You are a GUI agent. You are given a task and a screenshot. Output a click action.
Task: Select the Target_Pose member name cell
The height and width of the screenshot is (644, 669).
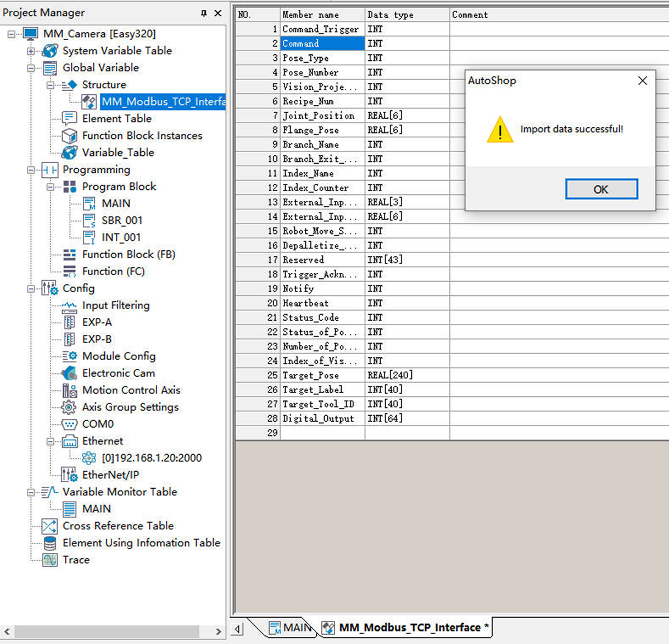[x=322, y=375]
